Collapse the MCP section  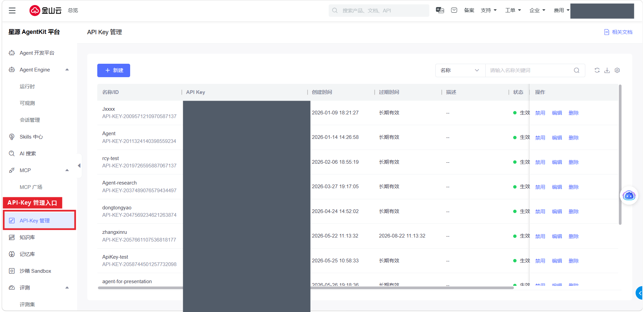click(x=67, y=170)
